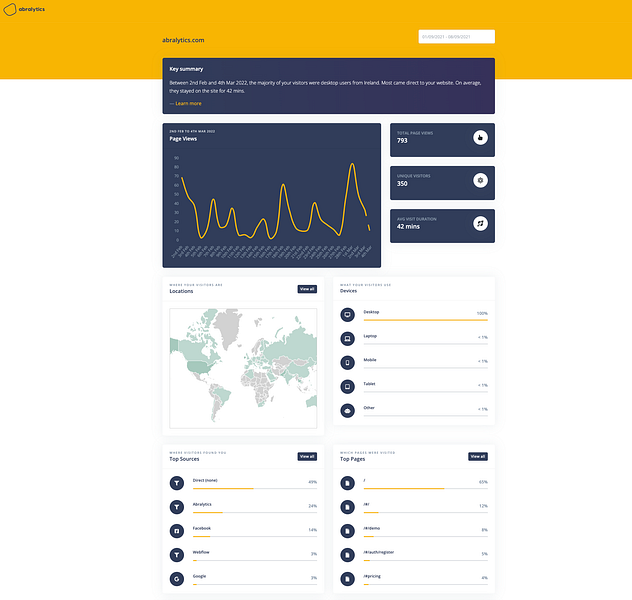Image resolution: width=632 pixels, height=600 pixels.
Task: Click the Tablet device icon
Action: click(347, 387)
